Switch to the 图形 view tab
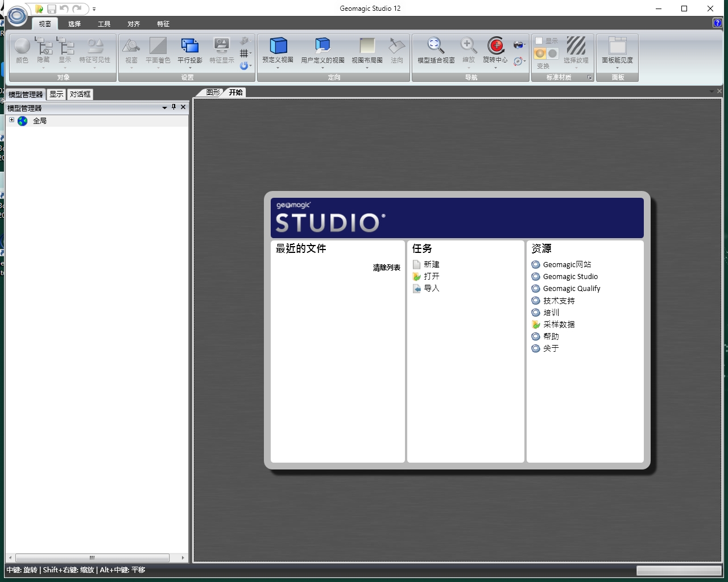The height and width of the screenshot is (582, 728). coord(213,92)
